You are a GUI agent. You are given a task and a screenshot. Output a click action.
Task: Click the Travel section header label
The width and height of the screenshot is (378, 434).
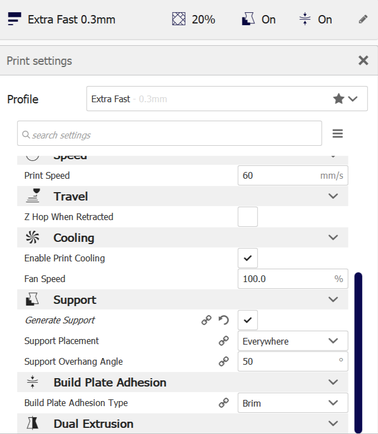[x=71, y=196]
